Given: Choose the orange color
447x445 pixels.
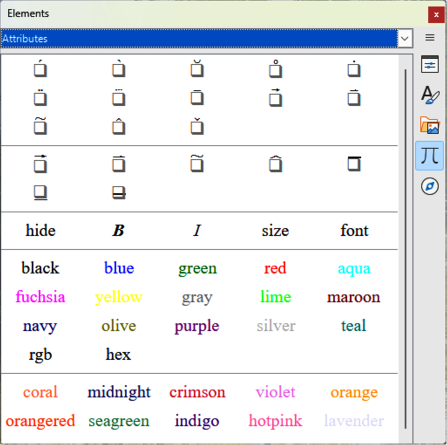Looking at the screenshot, I should coord(354,393).
